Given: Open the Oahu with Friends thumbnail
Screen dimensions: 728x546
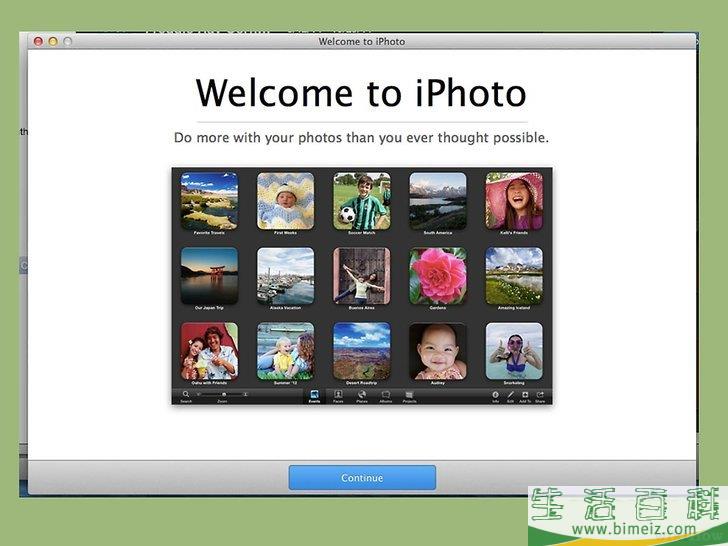Looking at the screenshot, I should coord(209,351).
